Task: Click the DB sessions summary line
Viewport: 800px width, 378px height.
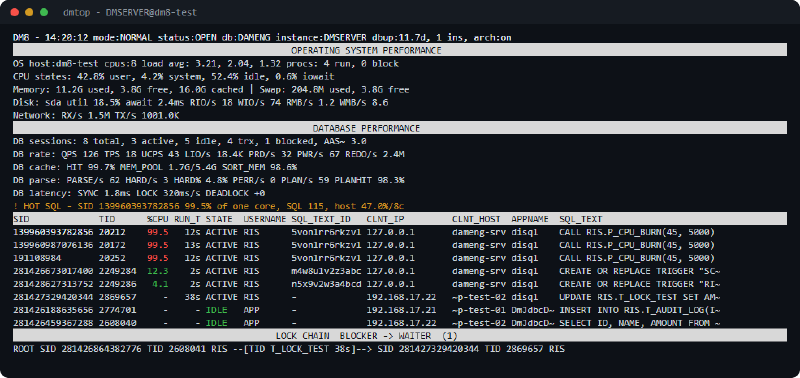Action: tap(190, 141)
